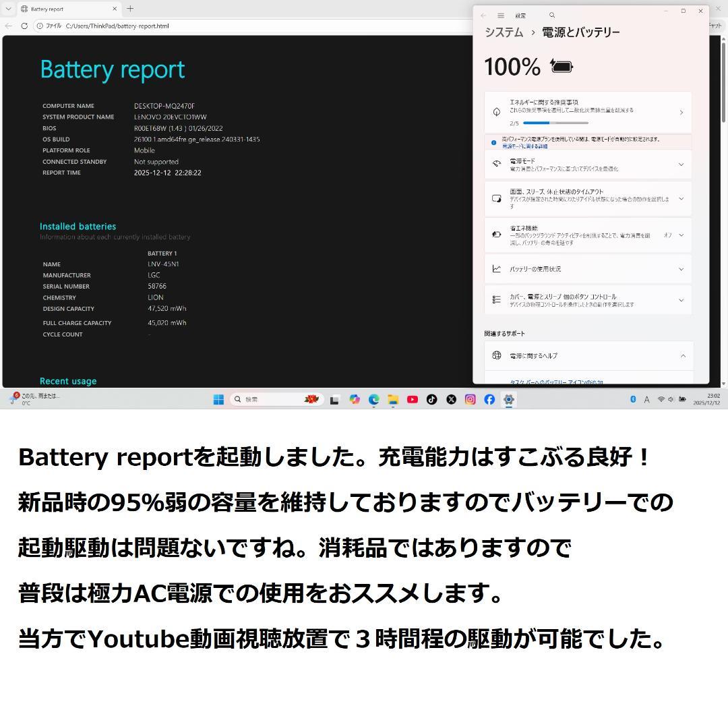
Task: Expand the 電源モード section
Action: click(x=681, y=165)
